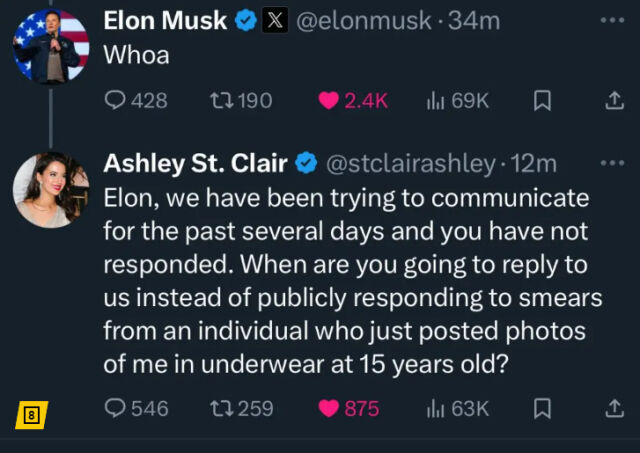View analytics for post with 69K views
The width and height of the screenshot is (640, 453).
tap(436, 100)
